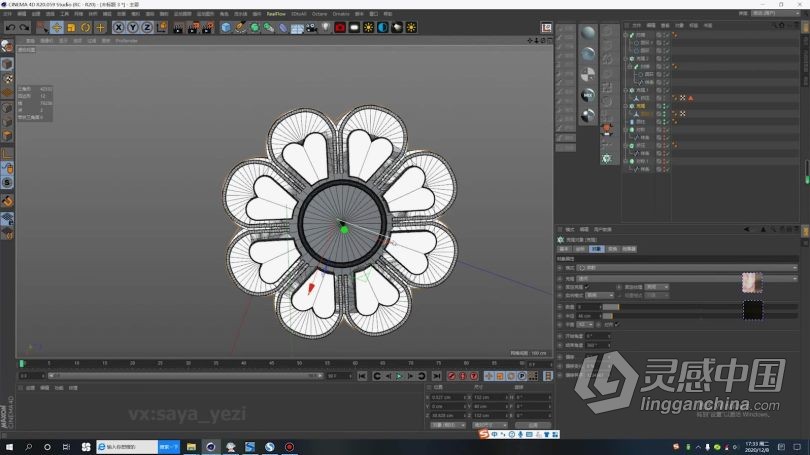Click the Radius 44 cm input field
The height and width of the screenshot is (455, 810).
coord(588,316)
